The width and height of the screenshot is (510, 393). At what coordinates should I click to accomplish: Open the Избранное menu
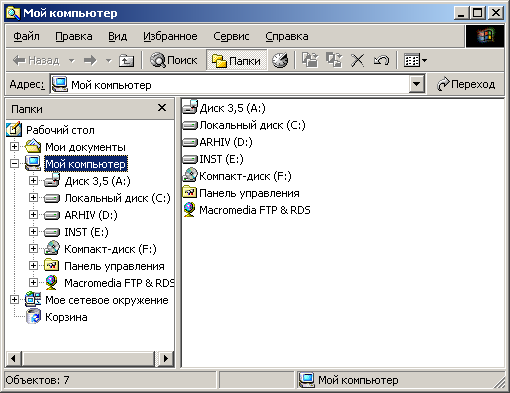[170, 36]
